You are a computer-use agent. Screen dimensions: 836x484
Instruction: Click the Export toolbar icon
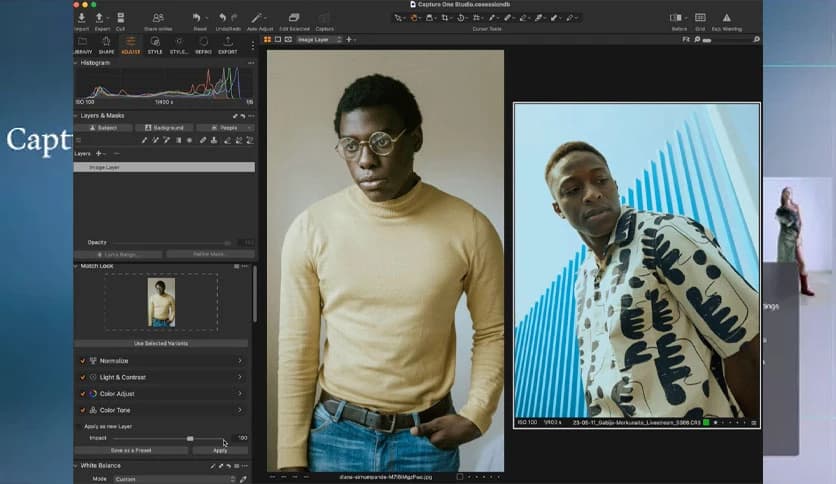(100, 18)
